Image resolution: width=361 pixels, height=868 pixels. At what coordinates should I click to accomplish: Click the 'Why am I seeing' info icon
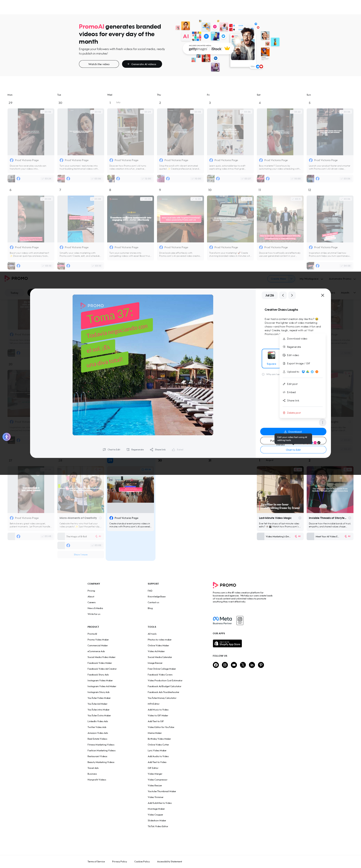tap(263, 374)
